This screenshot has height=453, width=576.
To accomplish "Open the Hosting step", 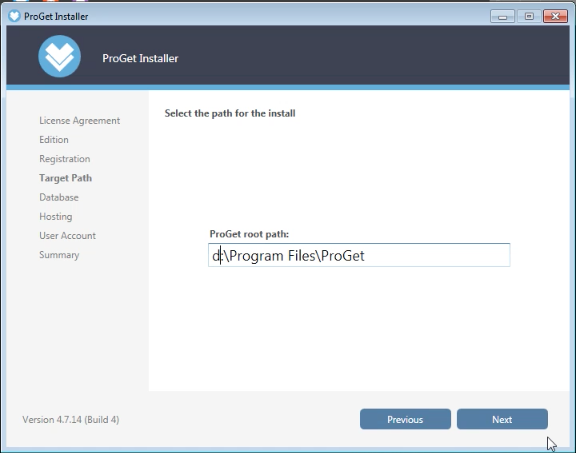I will pos(56,216).
